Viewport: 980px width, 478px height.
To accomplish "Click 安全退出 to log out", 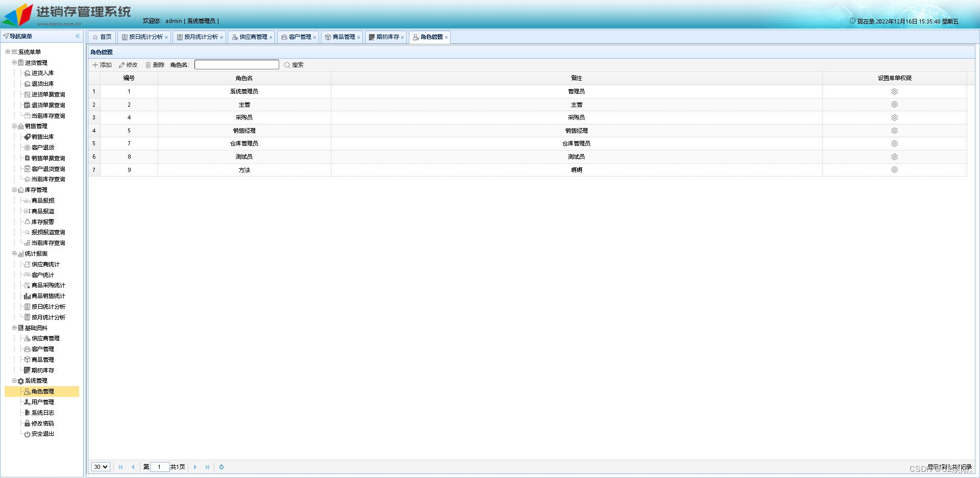I will (42, 434).
